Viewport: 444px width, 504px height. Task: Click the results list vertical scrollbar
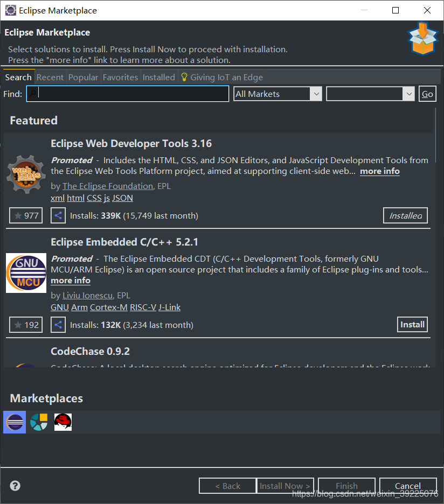435,136
